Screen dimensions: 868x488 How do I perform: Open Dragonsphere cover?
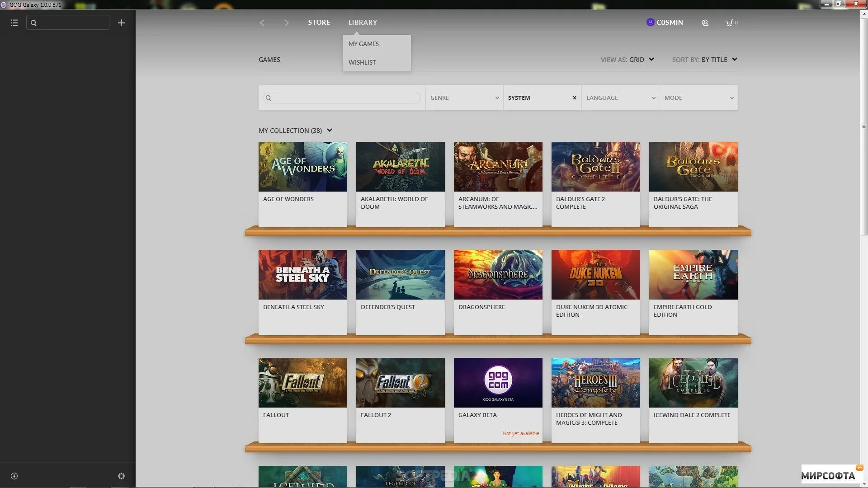point(498,275)
